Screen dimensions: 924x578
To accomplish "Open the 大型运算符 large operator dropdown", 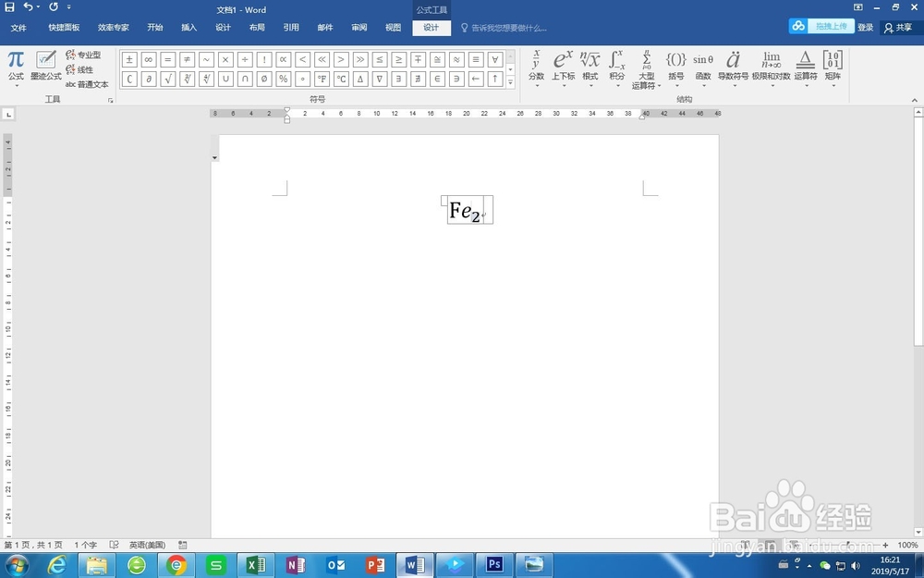I will [x=647, y=69].
